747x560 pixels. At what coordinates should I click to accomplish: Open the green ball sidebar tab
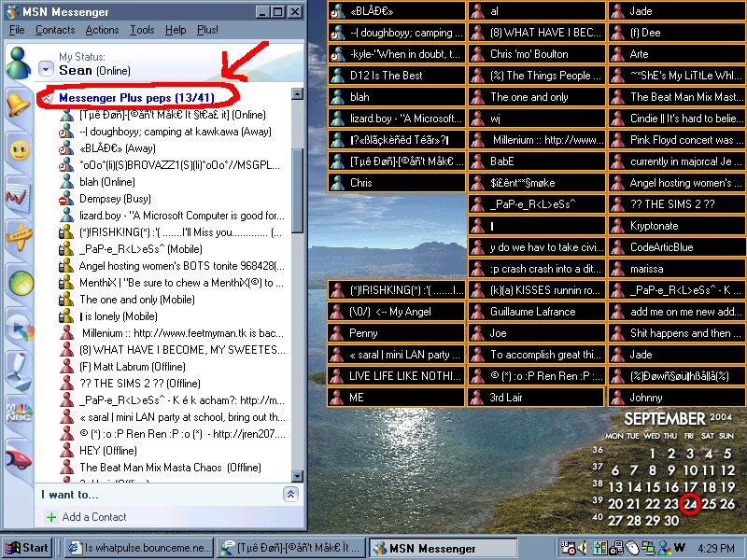click(21, 283)
